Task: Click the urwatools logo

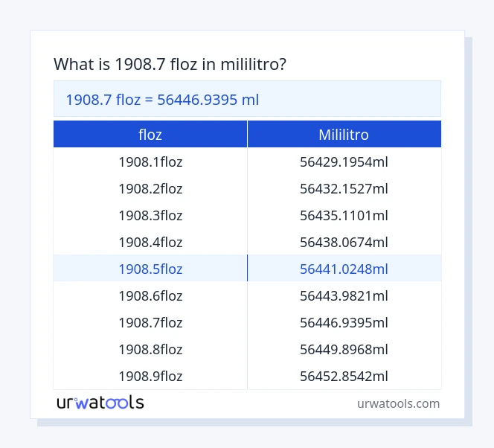Action: 100,403
